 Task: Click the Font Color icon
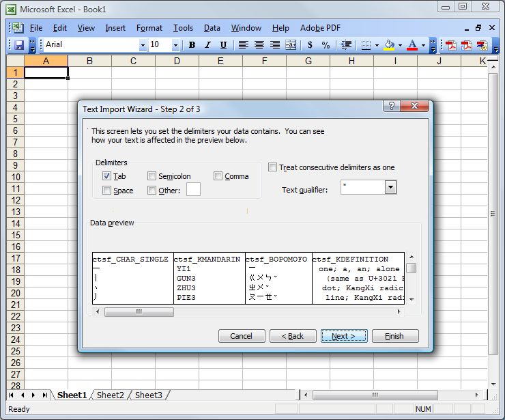click(412, 45)
